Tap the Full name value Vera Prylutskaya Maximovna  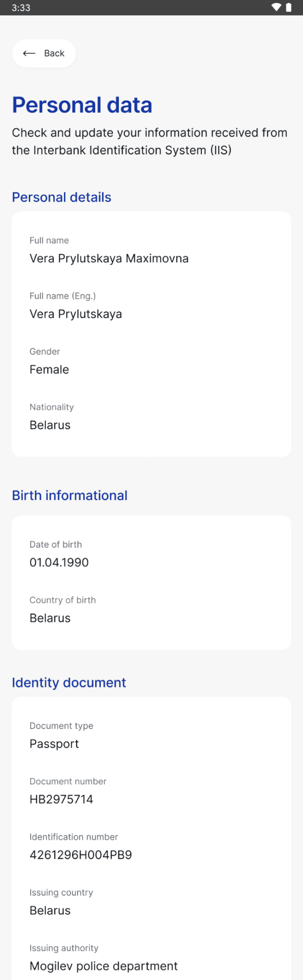coord(109,258)
